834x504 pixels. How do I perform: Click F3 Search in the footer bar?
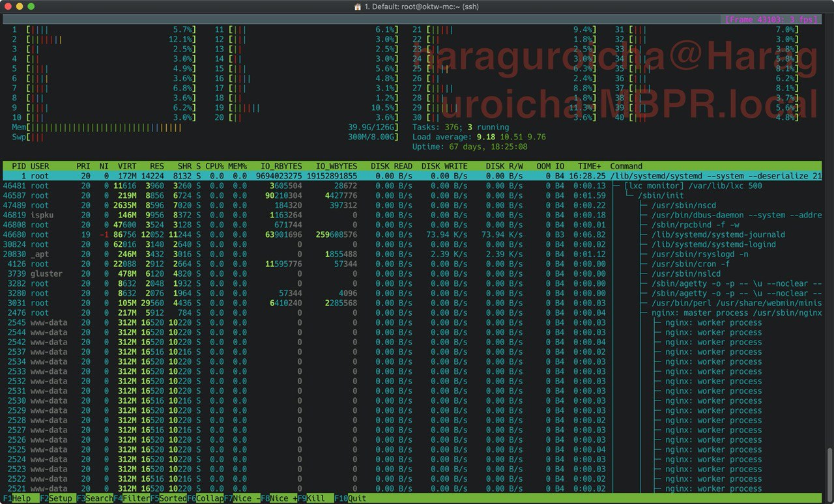pyautogui.click(x=95, y=499)
